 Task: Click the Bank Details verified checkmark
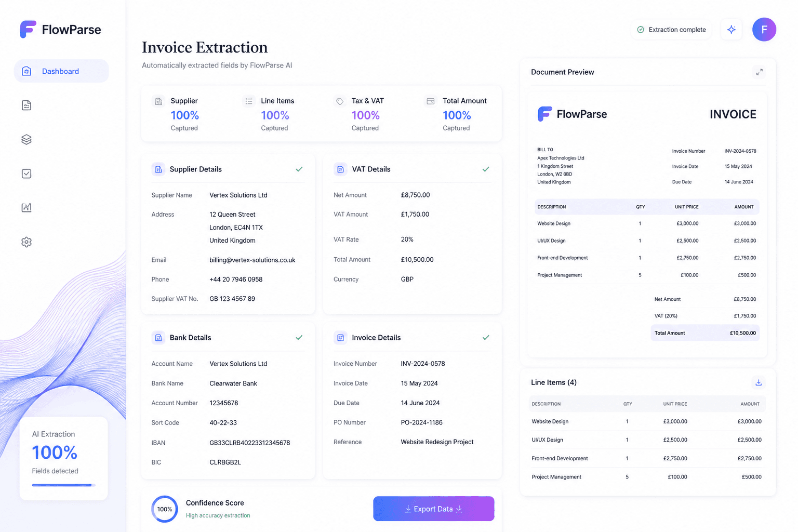click(x=299, y=338)
